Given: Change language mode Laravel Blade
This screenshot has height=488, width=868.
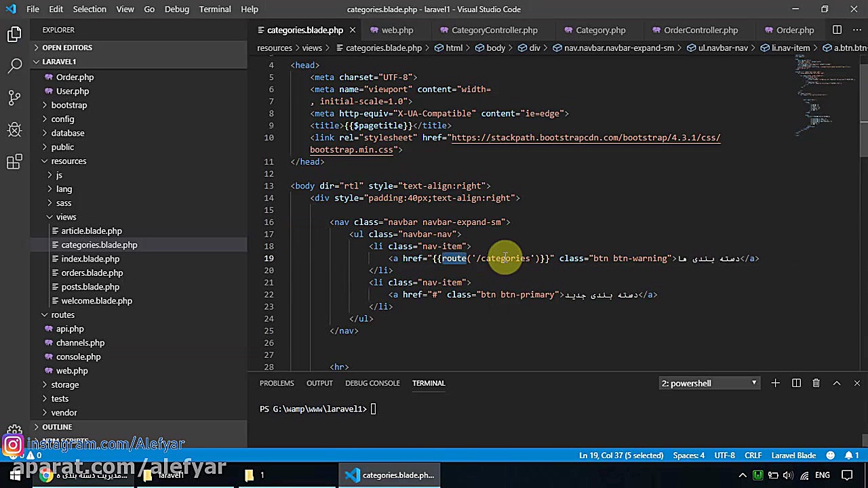Looking at the screenshot, I should coord(793,455).
